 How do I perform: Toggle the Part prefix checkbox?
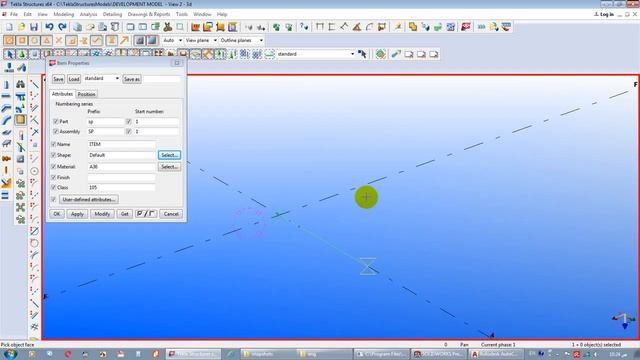(x=56, y=121)
